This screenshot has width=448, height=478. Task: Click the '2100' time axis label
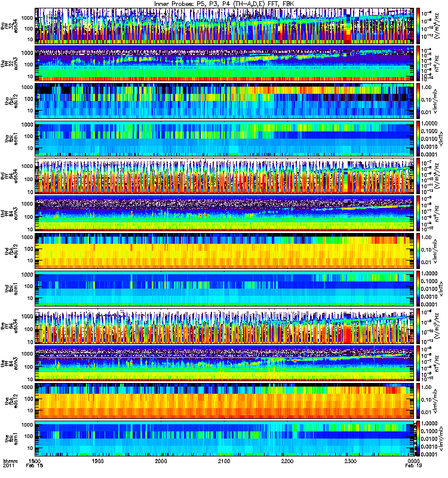pyautogui.click(x=224, y=461)
